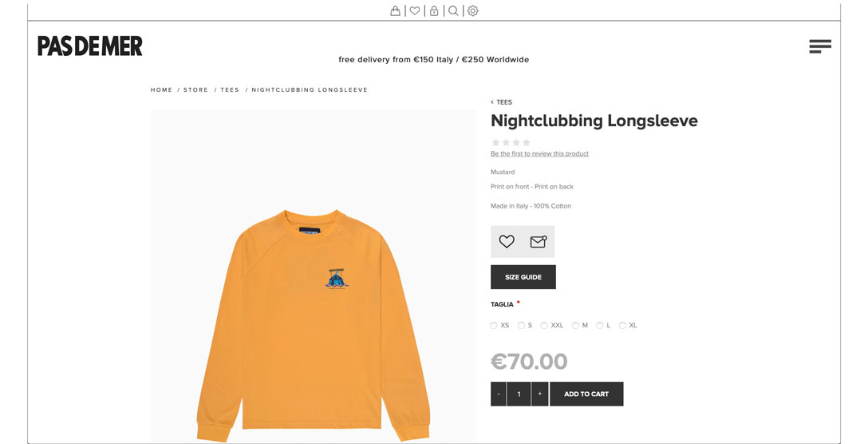Click the envelope email-a-friend icon

click(539, 241)
